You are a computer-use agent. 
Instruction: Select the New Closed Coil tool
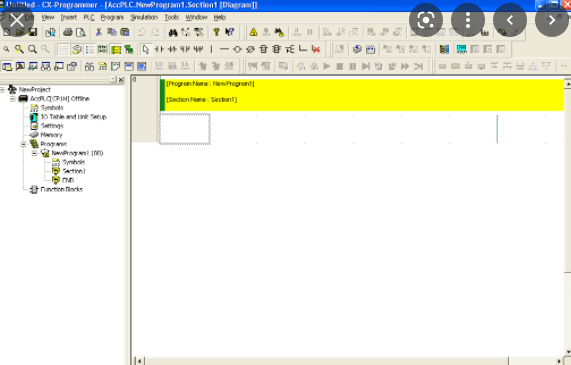pyautogui.click(x=251, y=49)
